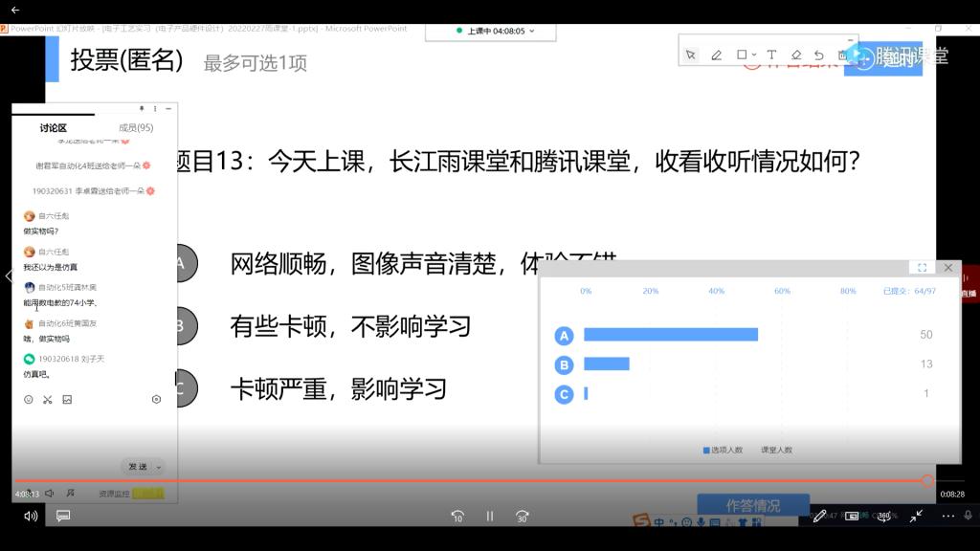Toggle hand-raise flag icon in panel
This screenshot has height=551, width=980.
(x=71, y=493)
